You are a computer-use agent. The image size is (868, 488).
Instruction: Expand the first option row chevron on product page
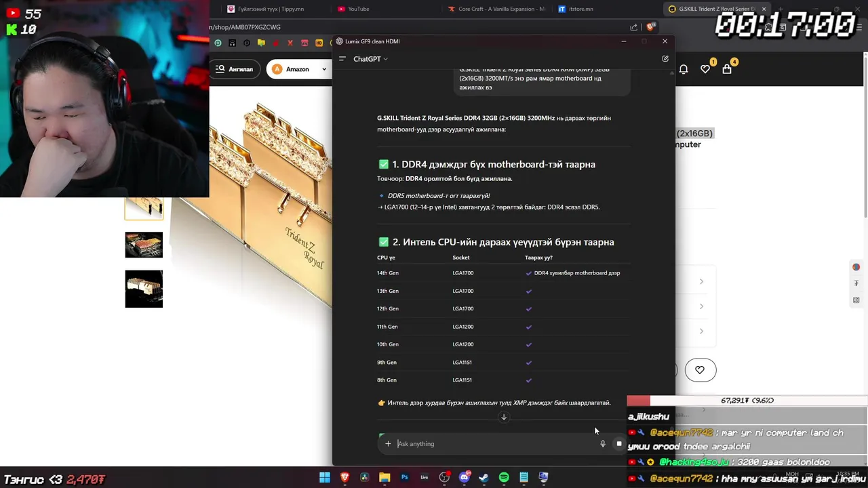[701, 281]
